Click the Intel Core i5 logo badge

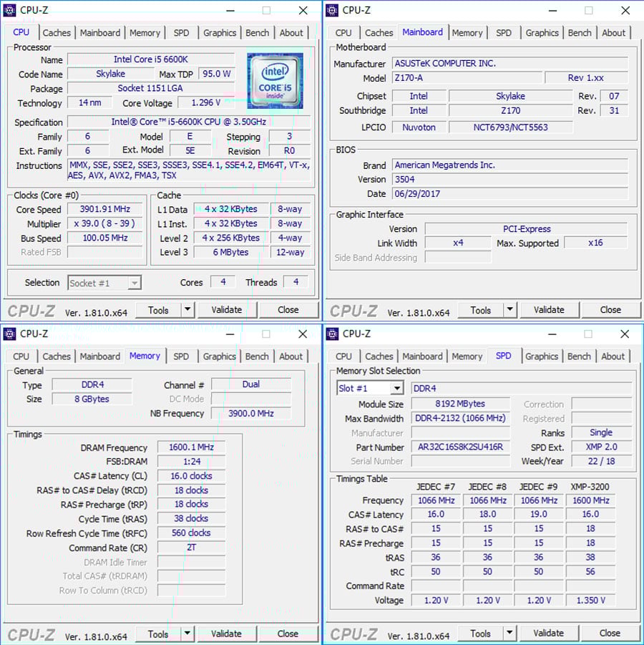(275, 81)
